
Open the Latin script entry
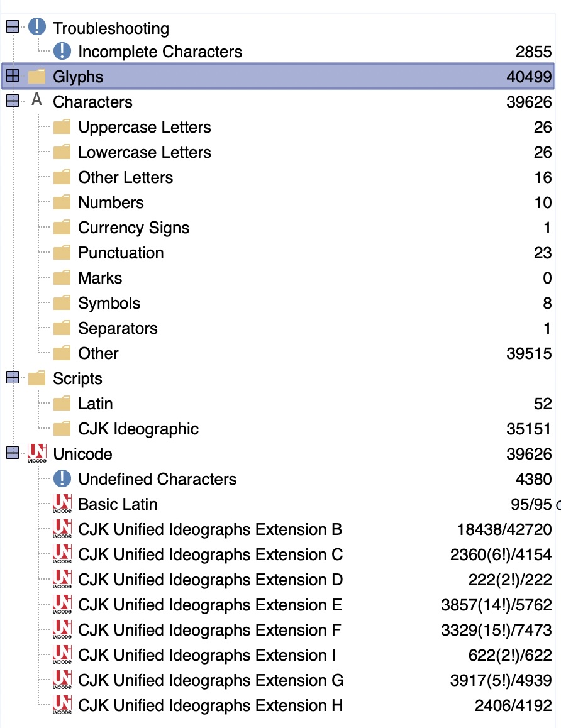pyautogui.click(x=96, y=404)
